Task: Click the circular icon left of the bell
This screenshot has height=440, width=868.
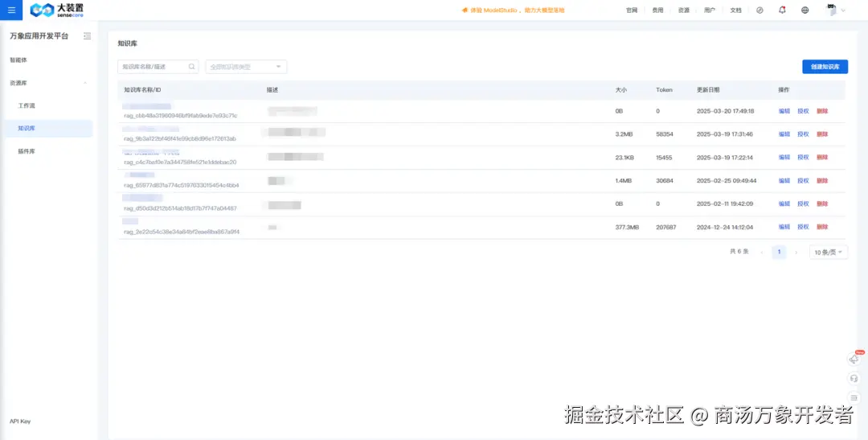Action: click(x=759, y=10)
